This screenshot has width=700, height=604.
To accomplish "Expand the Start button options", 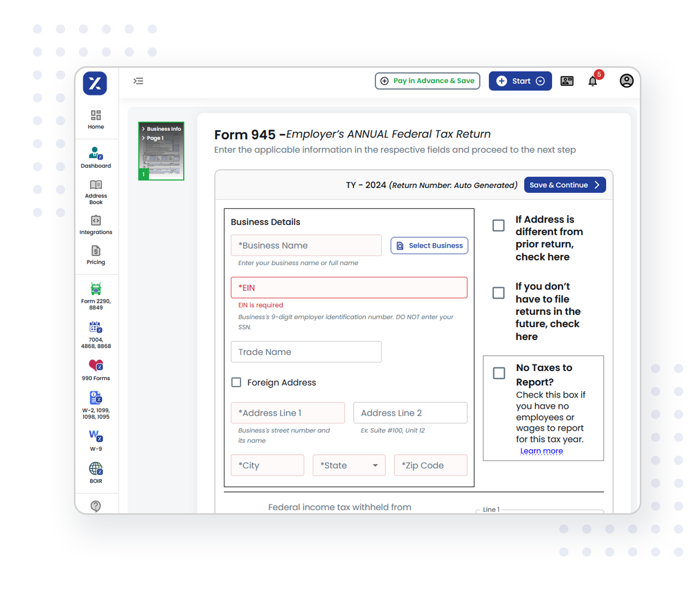I will pos(540,81).
